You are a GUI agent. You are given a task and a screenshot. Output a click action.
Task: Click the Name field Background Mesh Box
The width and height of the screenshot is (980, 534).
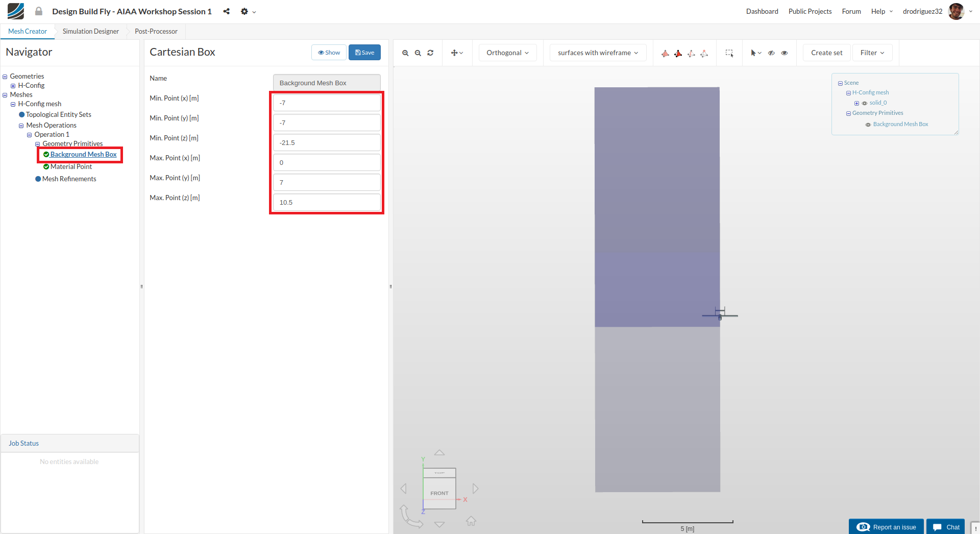pyautogui.click(x=327, y=83)
